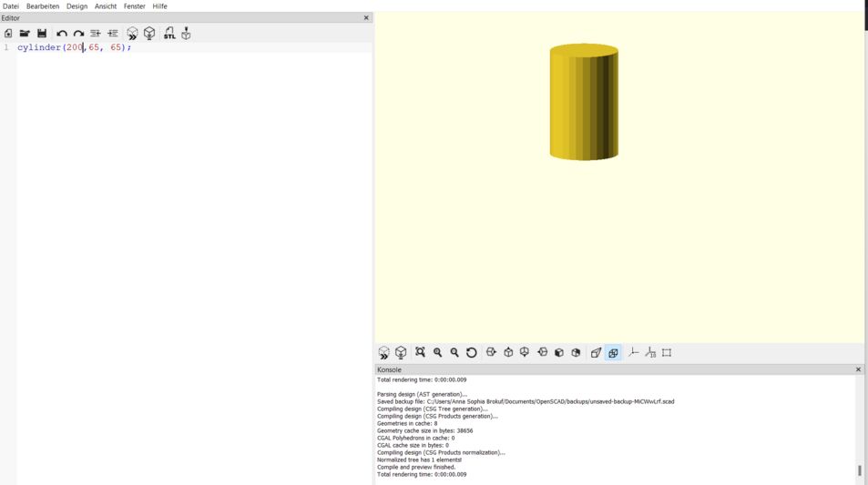Switch to the Front view
Image resolution: width=868 pixels, height=485 pixels.
coord(559,352)
